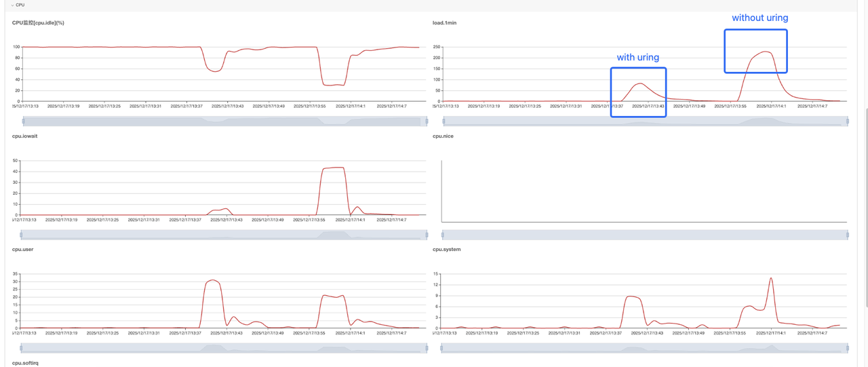868x367 pixels.
Task: Grab right handle of cpu.system zoom slider
Action: pos(848,347)
